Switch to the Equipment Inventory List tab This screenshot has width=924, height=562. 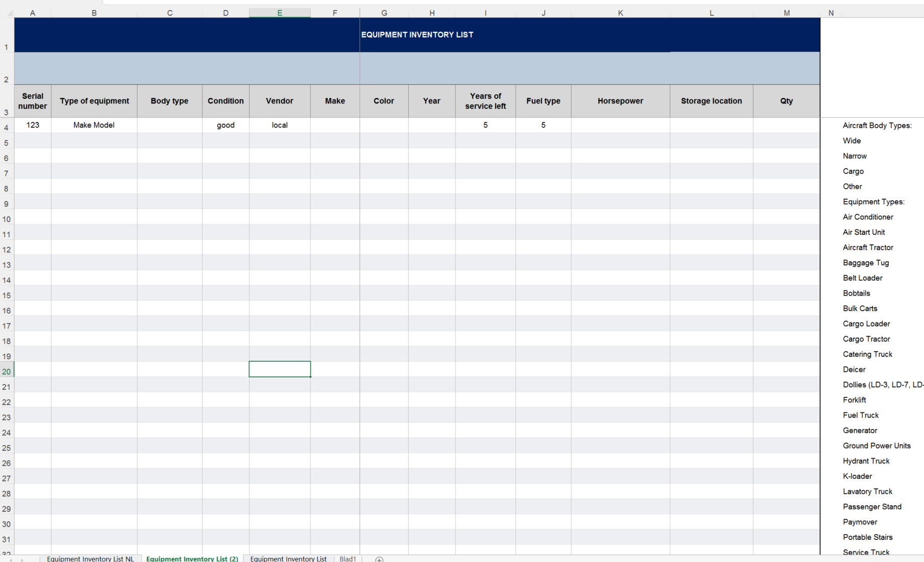[288, 558]
